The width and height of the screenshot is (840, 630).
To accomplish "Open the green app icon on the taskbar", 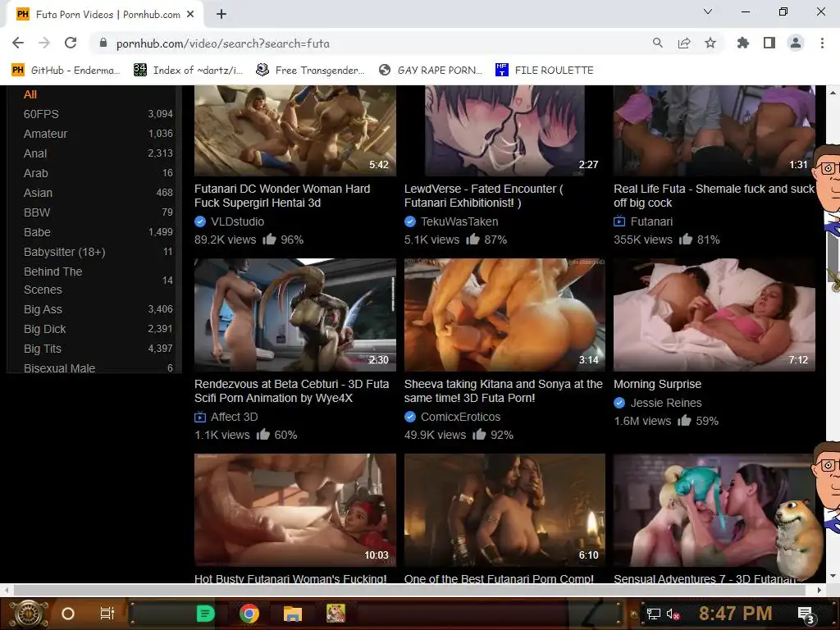I will coord(205,614).
